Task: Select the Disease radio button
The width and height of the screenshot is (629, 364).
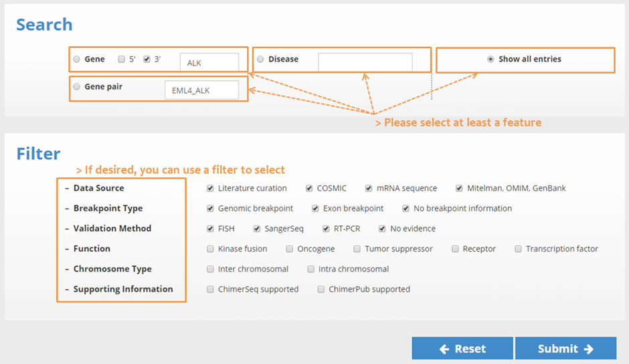Action: 260,59
